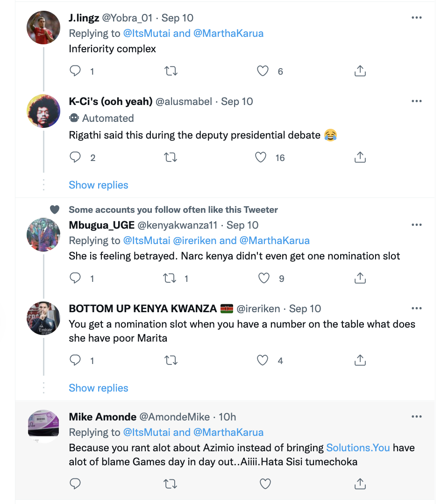Viewport: 441px width, 504px height.
Task: Retweet J.lingz's Inferiority complex tweet
Action: [x=171, y=71]
